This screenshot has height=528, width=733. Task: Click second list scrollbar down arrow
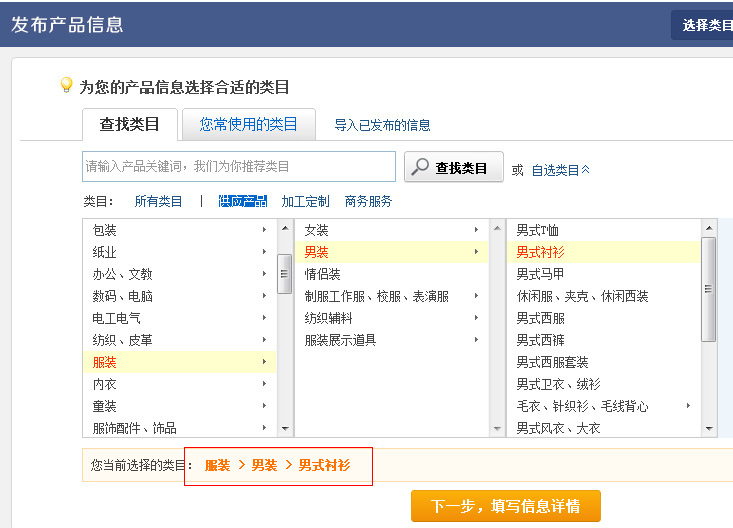(x=497, y=428)
